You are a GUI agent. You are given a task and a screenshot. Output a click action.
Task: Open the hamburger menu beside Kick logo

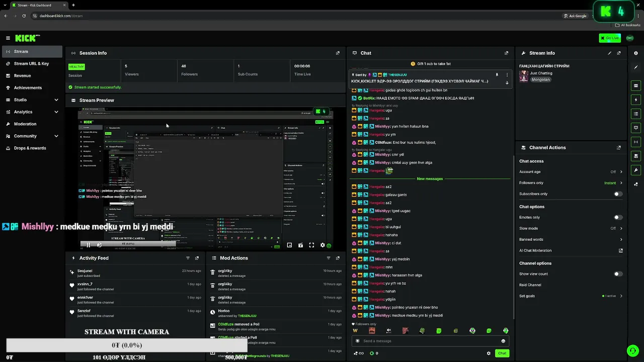point(8,38)
